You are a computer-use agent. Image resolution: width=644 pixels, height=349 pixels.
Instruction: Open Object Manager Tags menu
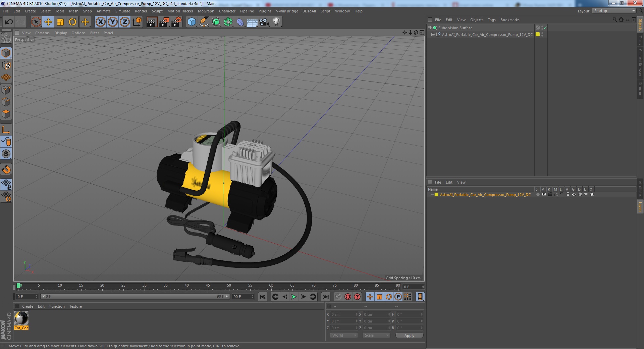coord(491,20)
